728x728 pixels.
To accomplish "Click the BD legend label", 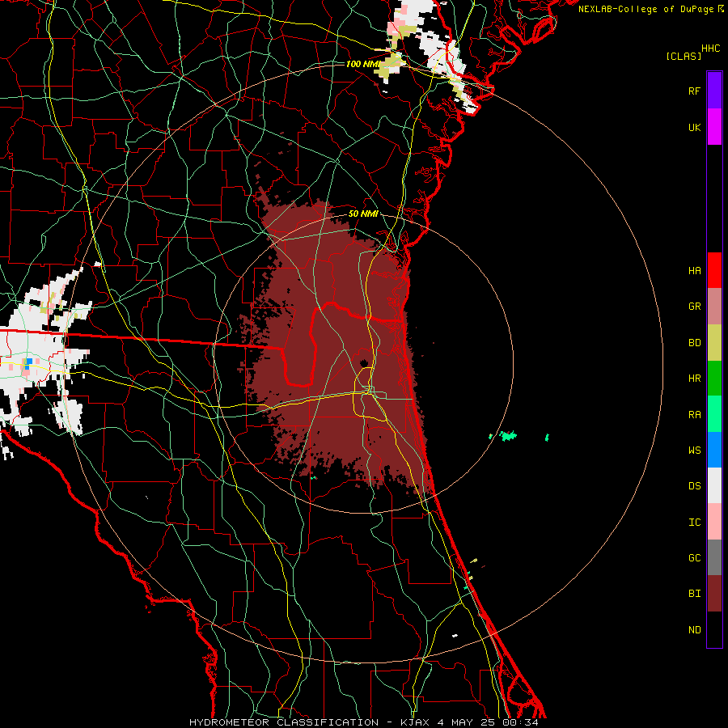I will (x=695, y=343).
